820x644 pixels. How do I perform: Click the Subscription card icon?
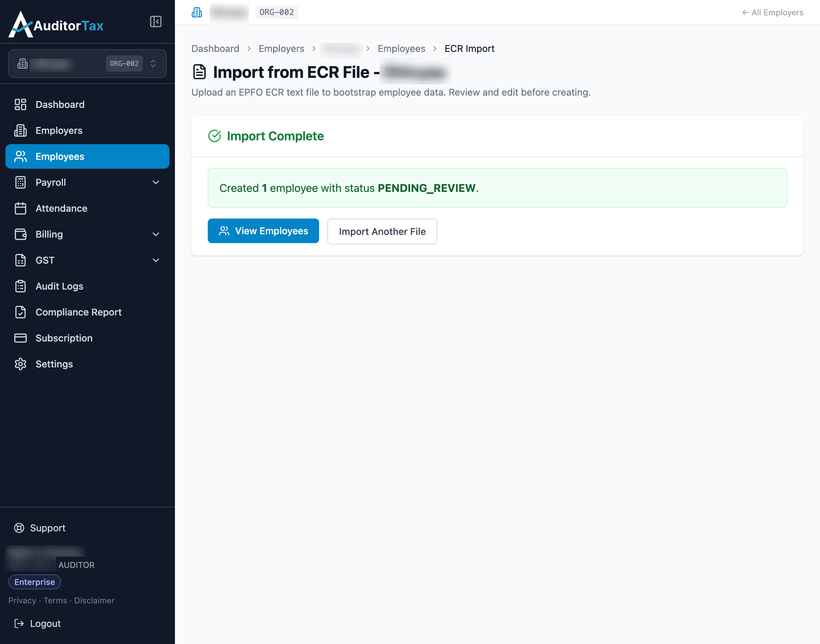[20, 338]
